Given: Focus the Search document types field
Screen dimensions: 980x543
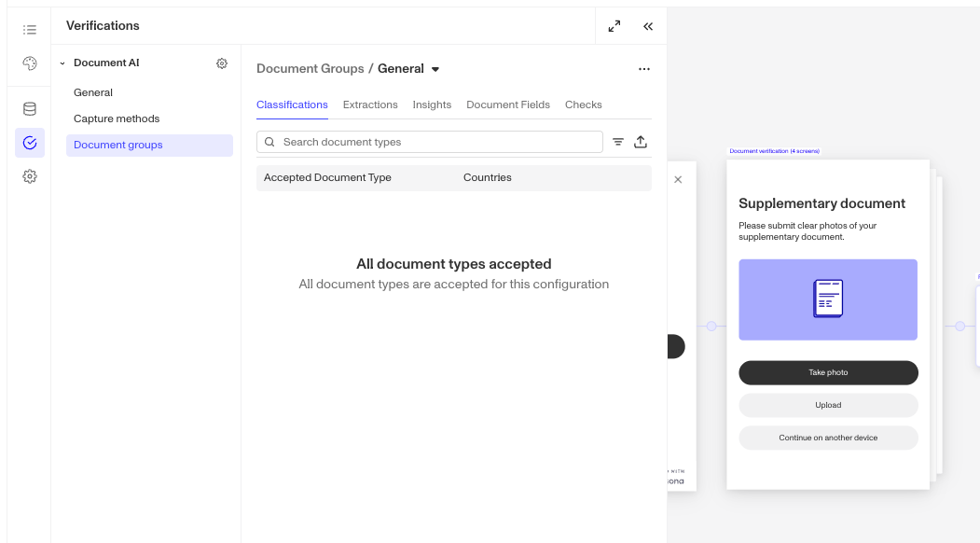Looking at the screenshot, I should tap(429, 142).
